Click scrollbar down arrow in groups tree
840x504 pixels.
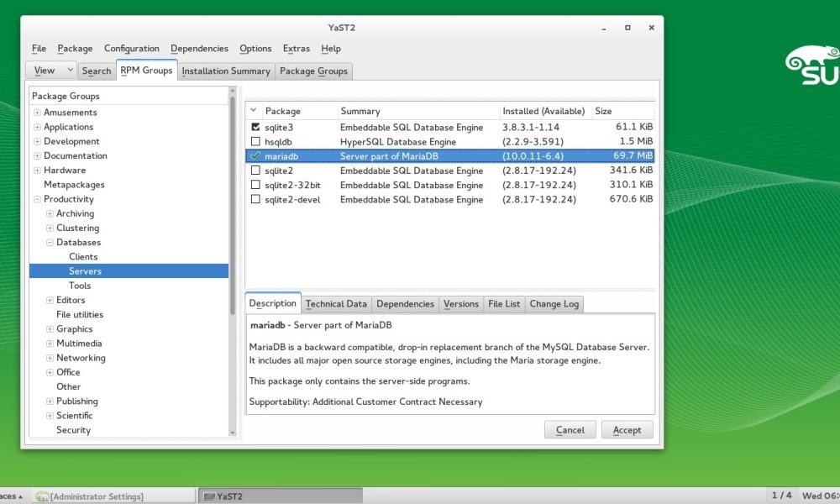coord(233,433)
